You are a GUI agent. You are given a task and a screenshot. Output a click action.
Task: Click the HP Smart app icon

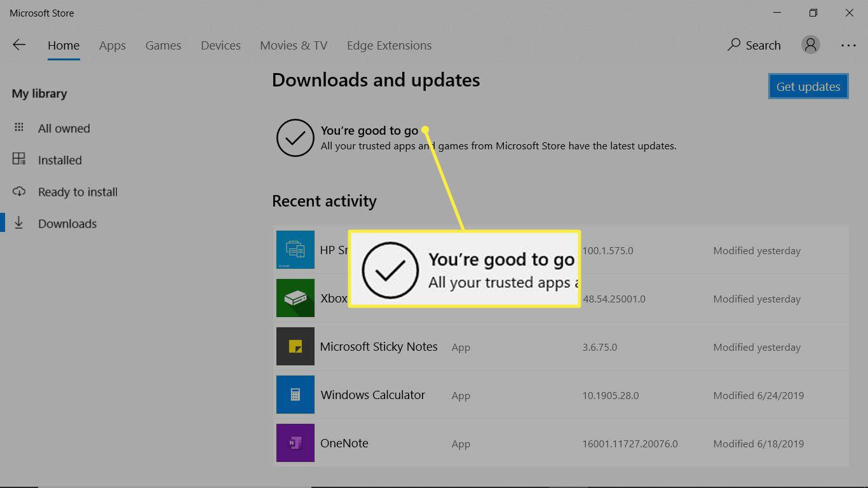(295, 250)
